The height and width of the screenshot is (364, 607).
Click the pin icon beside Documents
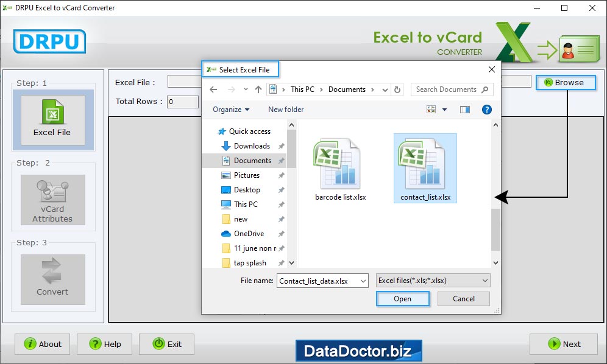pyautogui.click(x=282, y=161)
